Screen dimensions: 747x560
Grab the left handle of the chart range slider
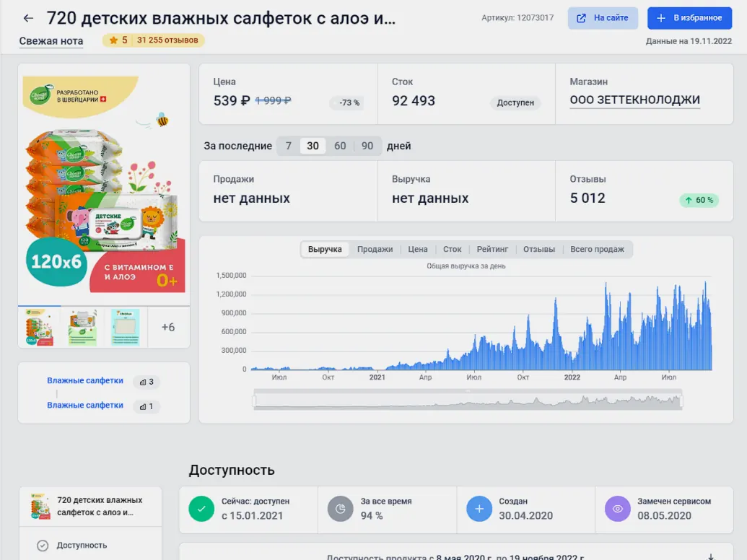pos(255,401)
